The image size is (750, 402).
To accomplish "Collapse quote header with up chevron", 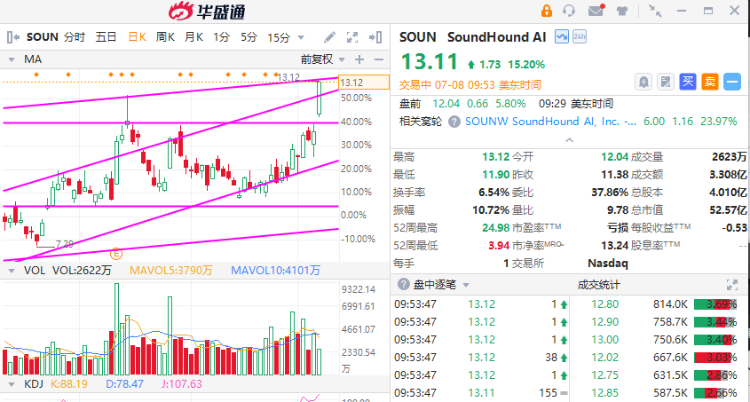I will (569, 140).
